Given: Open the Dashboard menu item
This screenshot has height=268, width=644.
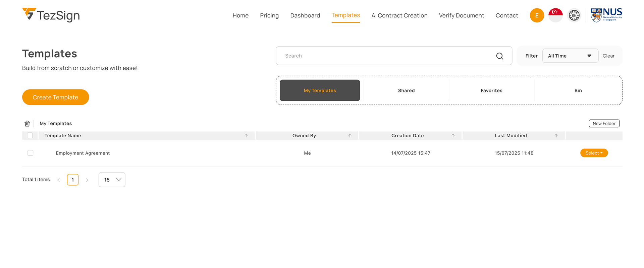Looking at the screenshot, I should coord(305,15).
